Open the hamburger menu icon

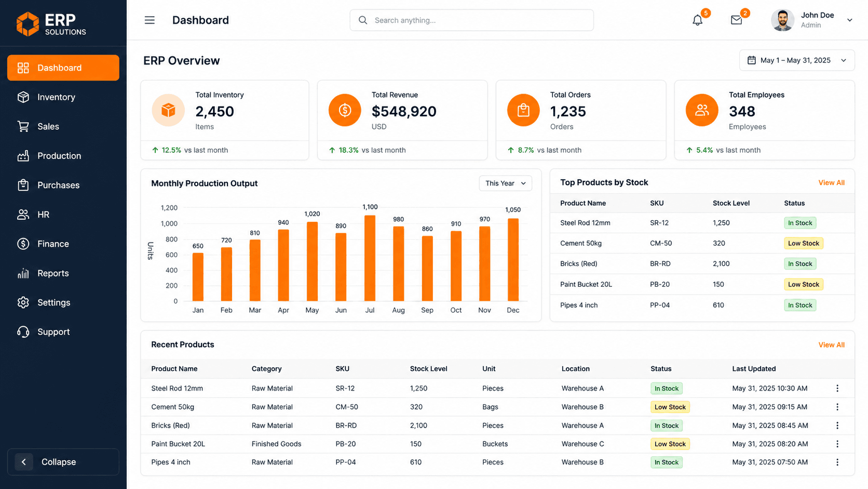pyautogui.click(x=150, y=20)
